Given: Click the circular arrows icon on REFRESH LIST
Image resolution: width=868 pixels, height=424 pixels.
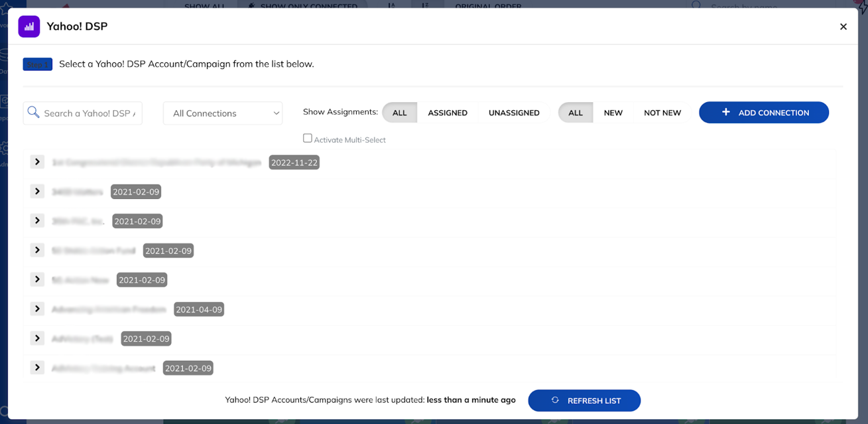Looking at the screenshot, I should 555,400.
